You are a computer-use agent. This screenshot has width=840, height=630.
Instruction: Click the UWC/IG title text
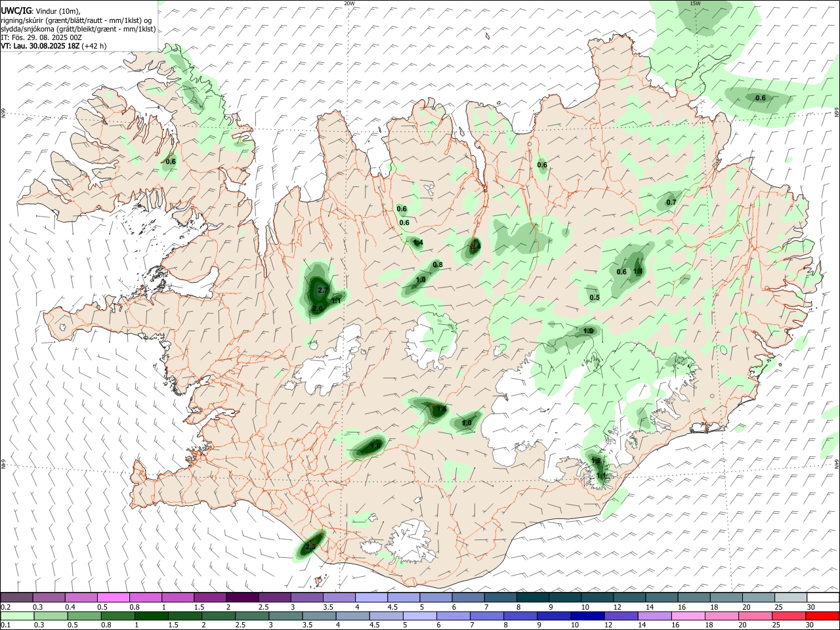click(16, 10)
